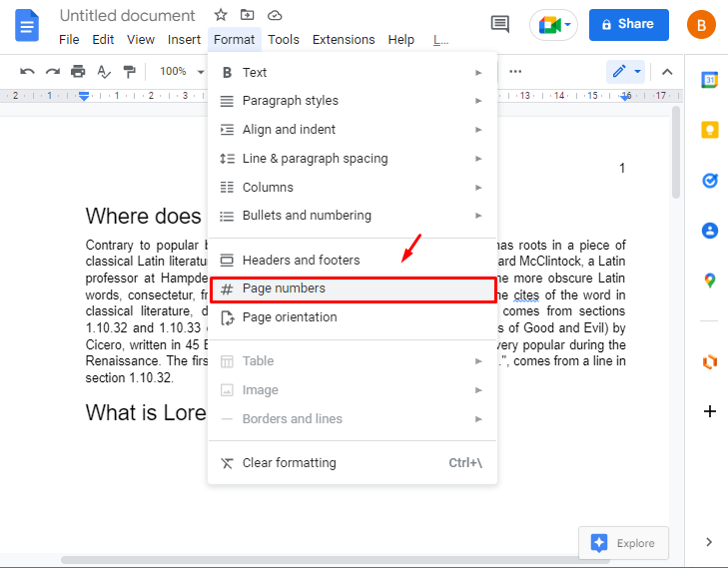Click the Explore button
Image resolution: width=728 pixels, height=568 pixels.
[623, 543]
